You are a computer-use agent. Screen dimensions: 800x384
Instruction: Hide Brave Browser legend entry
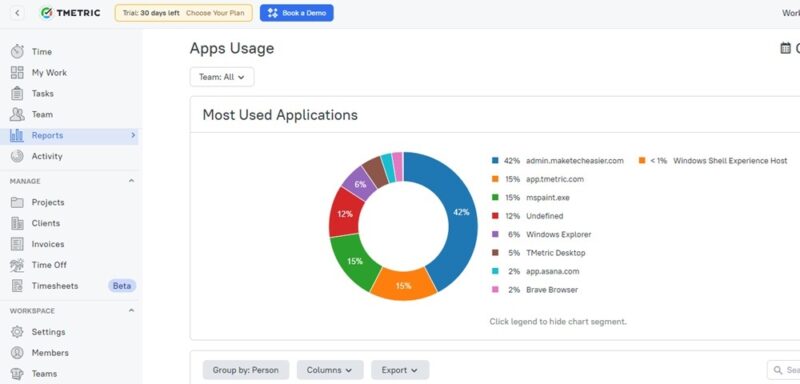click(x=535, y=290)
